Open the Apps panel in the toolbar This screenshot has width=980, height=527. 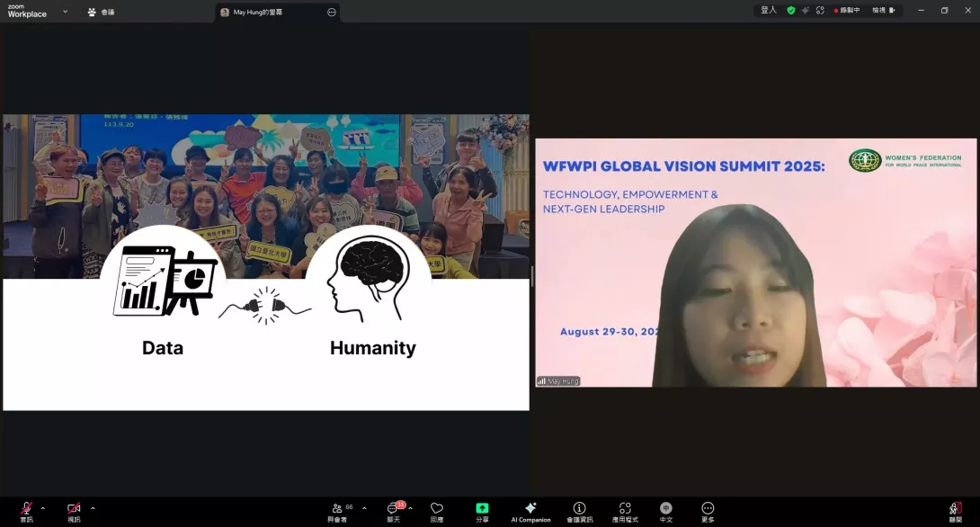pos(624,512)
